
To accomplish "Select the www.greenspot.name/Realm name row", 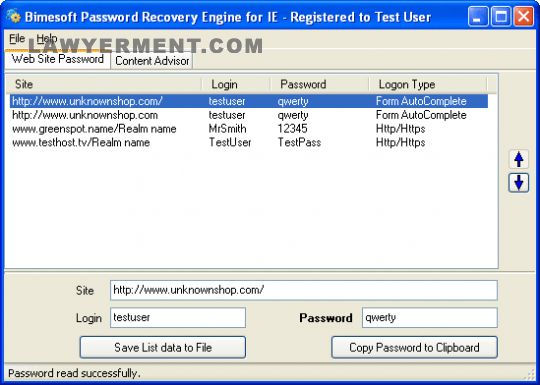I will [249, 129].
